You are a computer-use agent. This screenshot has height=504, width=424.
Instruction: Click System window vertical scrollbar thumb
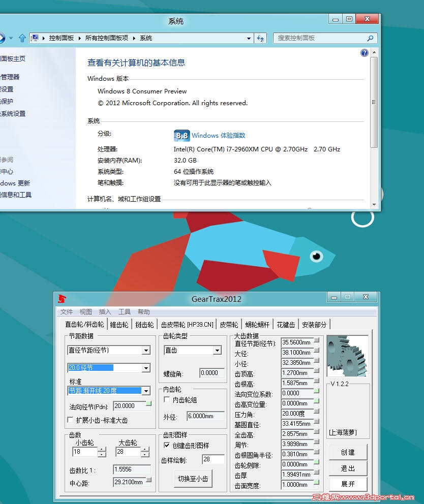[374, 102]
